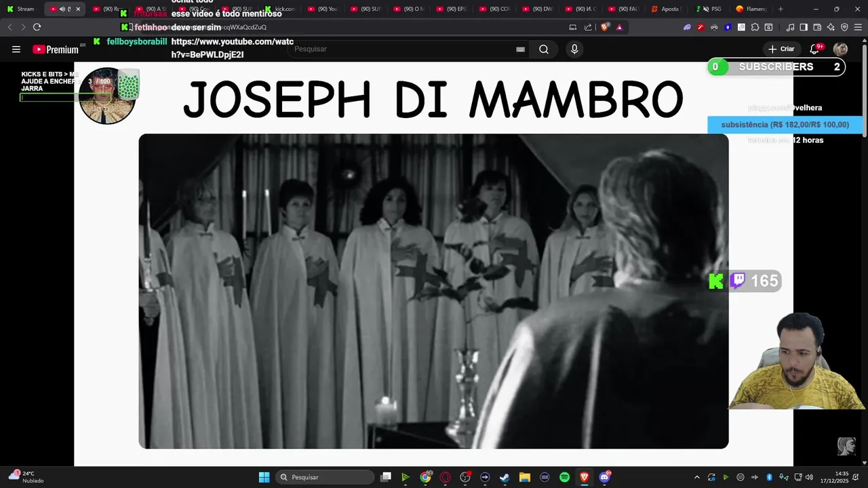Reload the page in browser toolbar
Screen dimensions: 868x488
(37, 27)
